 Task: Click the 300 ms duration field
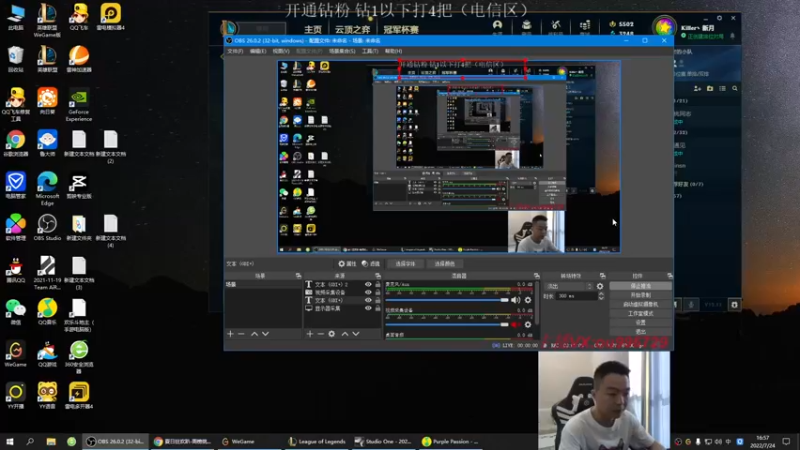coord(577,296)
